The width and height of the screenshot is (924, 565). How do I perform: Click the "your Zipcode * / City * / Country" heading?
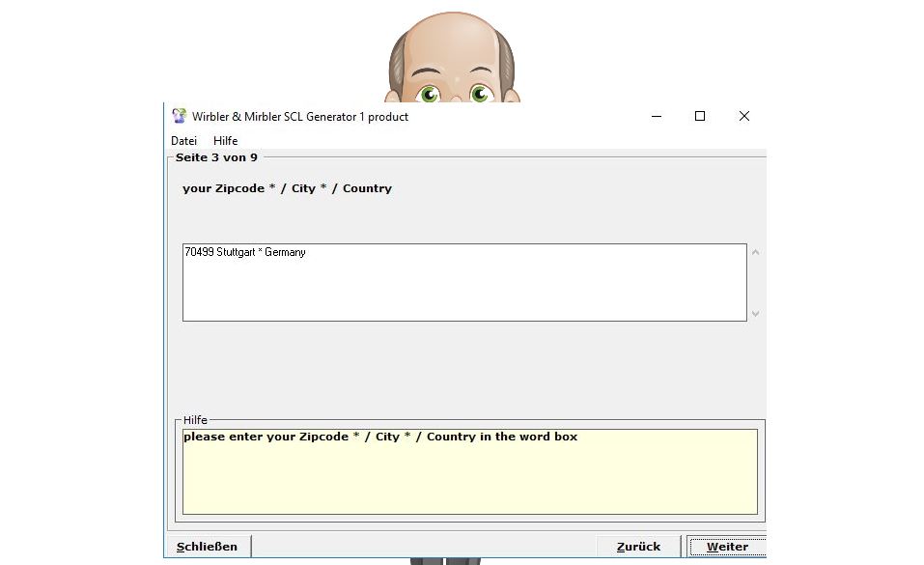click(x=287, y=188)
